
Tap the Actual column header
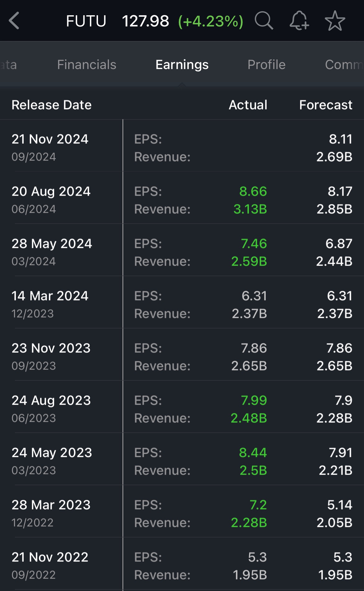click(x=248, y=105)
